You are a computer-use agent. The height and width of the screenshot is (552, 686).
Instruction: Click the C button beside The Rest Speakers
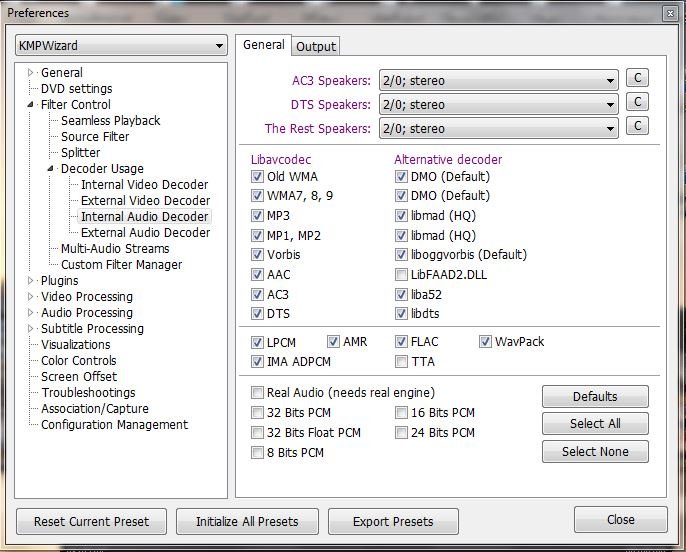(x=637, y=126)
